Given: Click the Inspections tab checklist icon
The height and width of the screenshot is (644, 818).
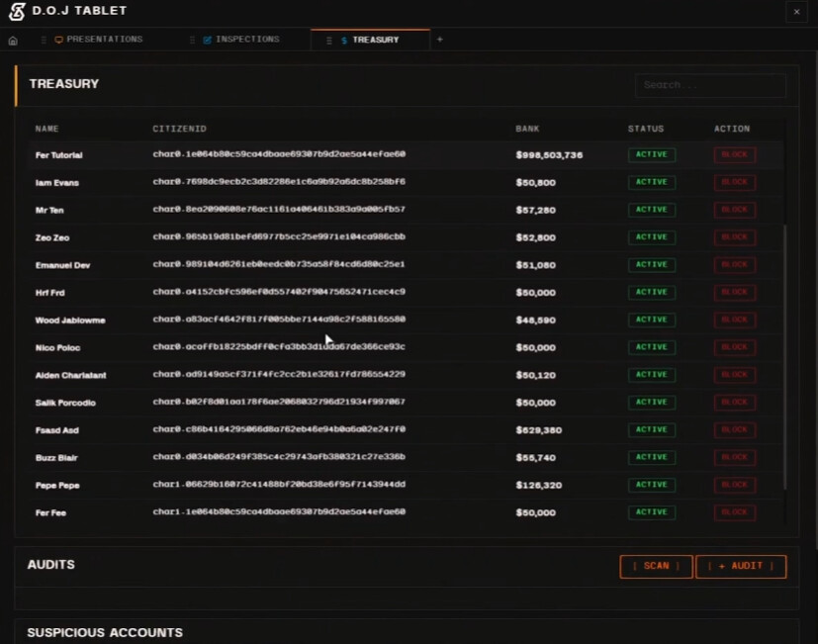Looking at the screenshot, I should (207, 40).
